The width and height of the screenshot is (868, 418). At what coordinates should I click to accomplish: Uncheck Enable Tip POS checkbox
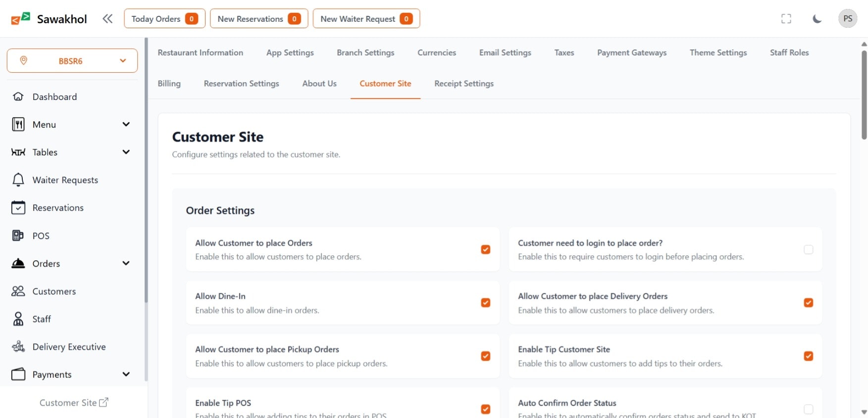click(x=485, y=409)
